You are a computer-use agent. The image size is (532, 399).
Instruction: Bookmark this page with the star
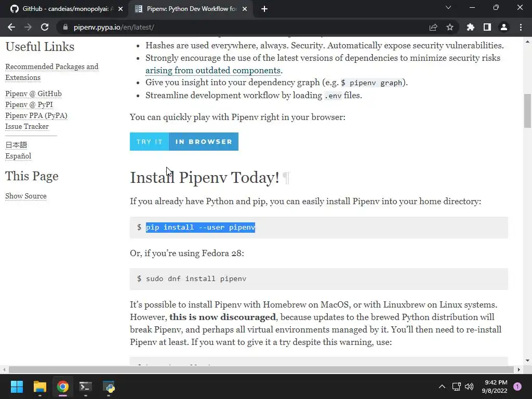click(450, 27)
